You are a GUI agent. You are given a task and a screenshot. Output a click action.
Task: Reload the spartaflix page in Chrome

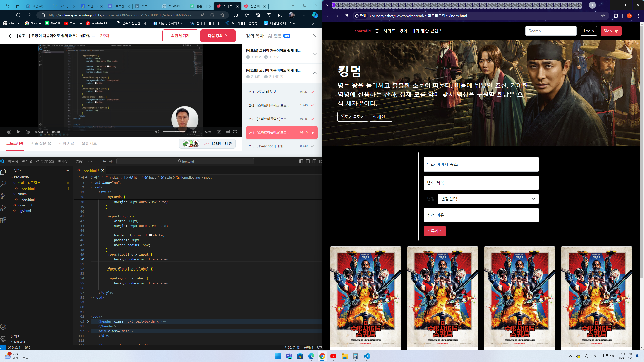[346, 16]
